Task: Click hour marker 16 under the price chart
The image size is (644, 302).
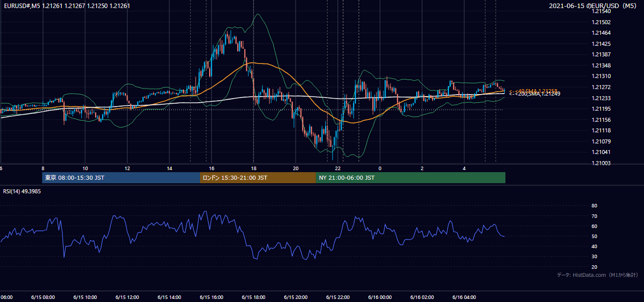Action: coord(212,169)
